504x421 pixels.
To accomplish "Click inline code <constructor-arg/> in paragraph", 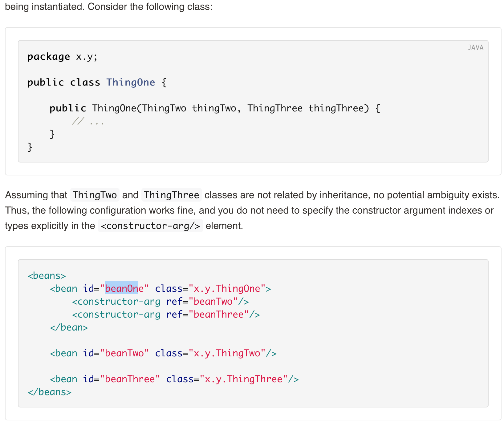I will click(x=150, y=226).
